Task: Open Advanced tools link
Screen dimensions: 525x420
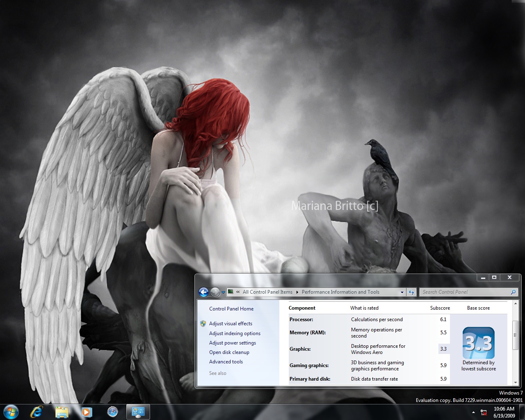Action: (226, 362)
